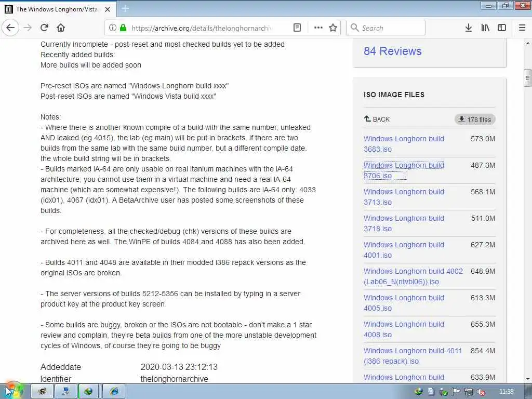Download Windows Longhorn build 3683.iso

[x=404, y=144]
